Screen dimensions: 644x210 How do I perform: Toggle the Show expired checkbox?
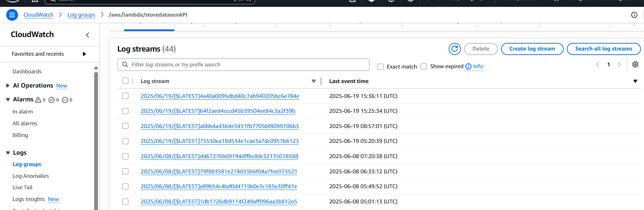tap(424, 66)
